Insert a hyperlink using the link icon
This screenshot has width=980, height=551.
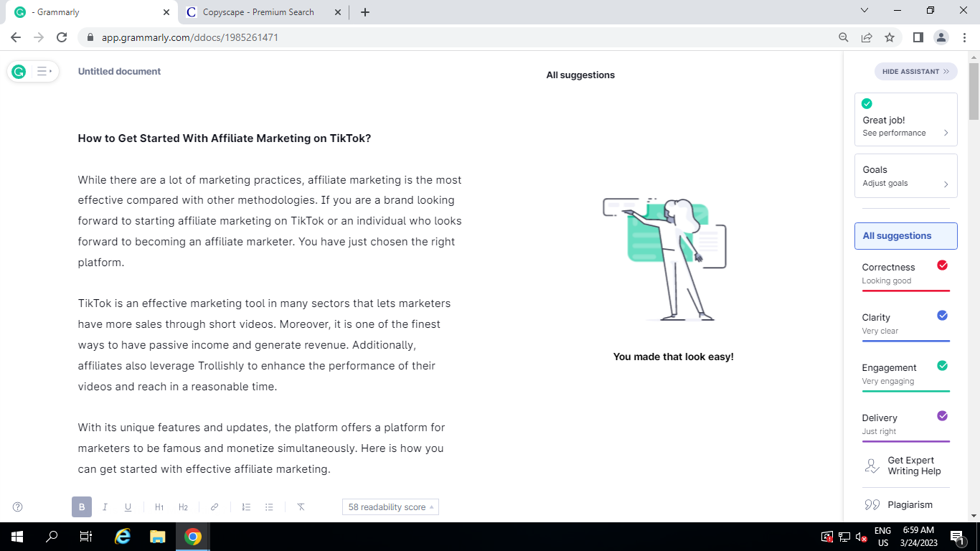tap(215, 507)
